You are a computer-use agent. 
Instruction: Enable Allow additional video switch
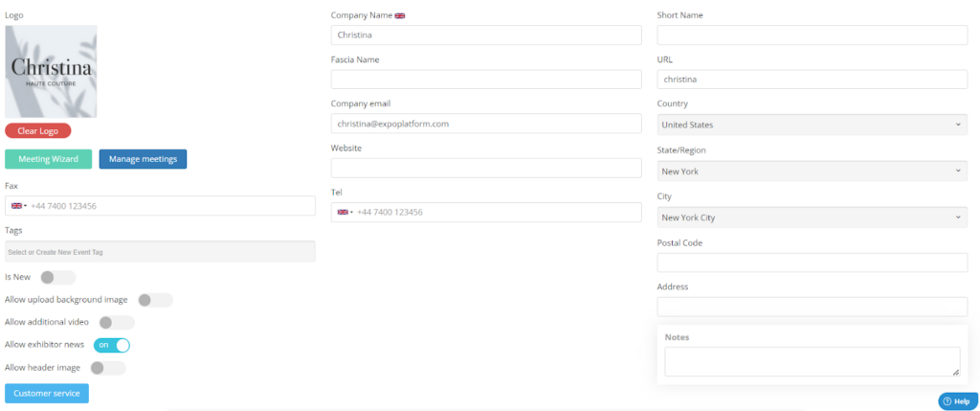(117, 323)
